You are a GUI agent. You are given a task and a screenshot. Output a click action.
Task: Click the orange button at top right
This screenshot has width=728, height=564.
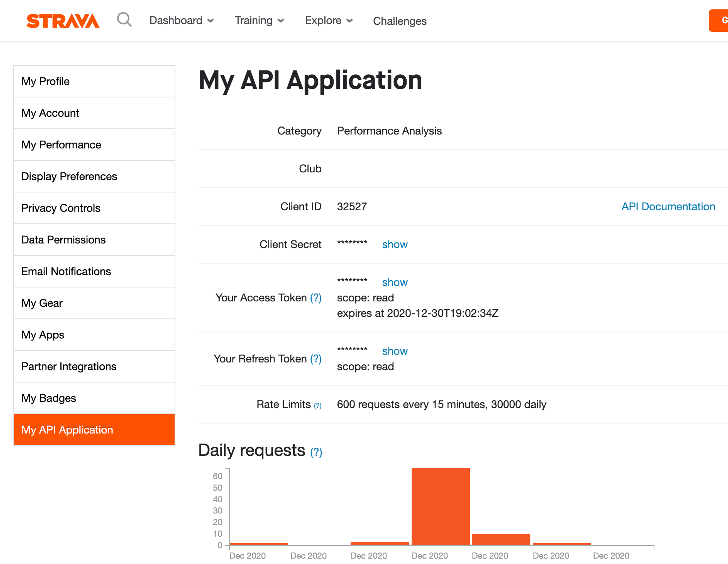(719, 21)
